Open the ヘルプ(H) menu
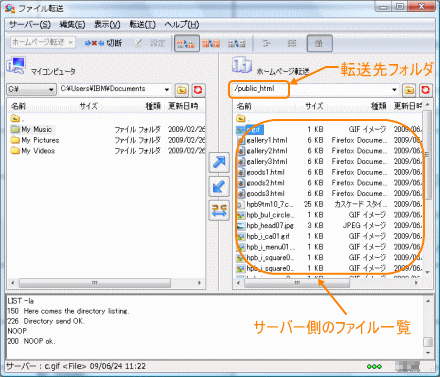The width and height of the screenshot is (440, 377). coord(182,24)
